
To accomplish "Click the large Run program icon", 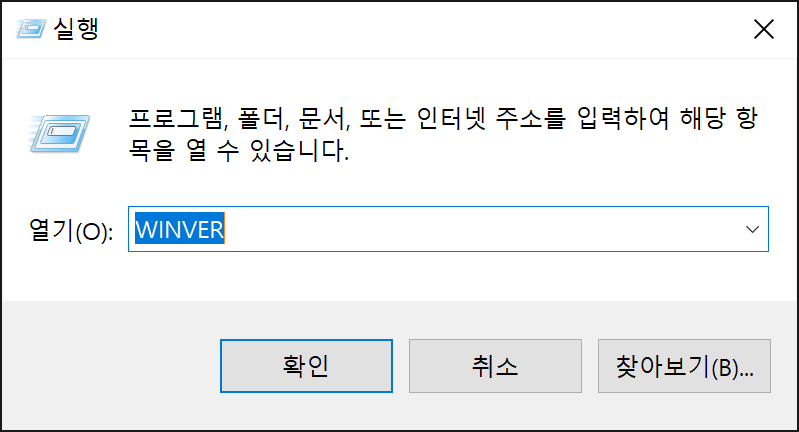I will (x=59, y=133).
